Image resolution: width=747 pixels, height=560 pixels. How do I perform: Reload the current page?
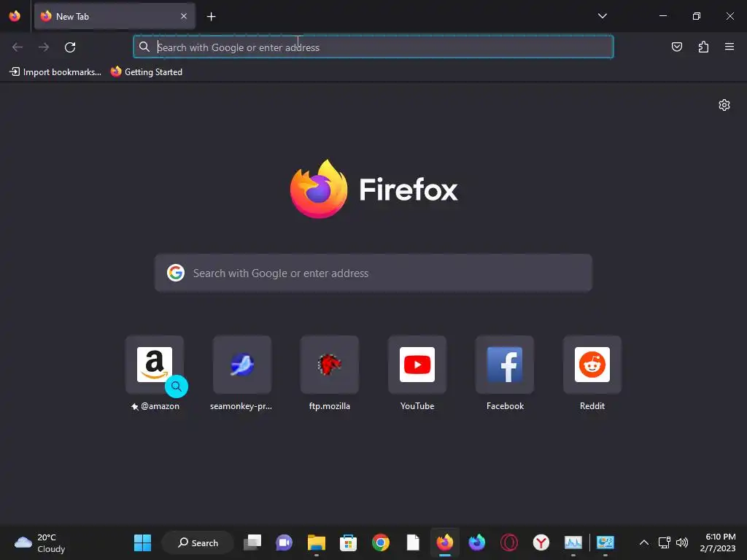coord(70,47)
